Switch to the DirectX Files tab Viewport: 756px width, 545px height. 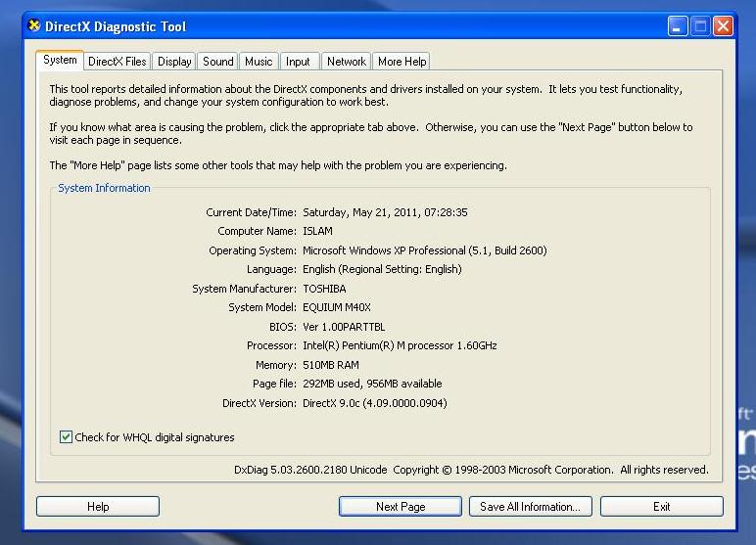pyautogui.click(x=118, y=62)
